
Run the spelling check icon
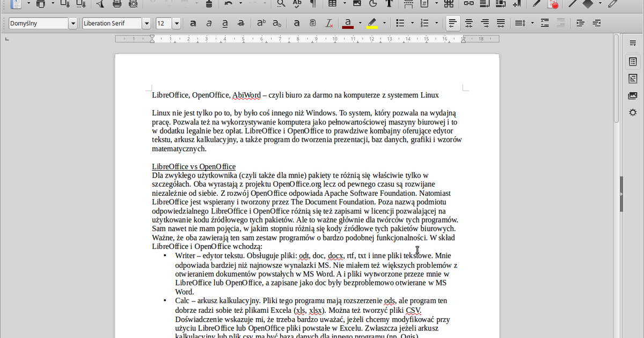tap(297, 4)
